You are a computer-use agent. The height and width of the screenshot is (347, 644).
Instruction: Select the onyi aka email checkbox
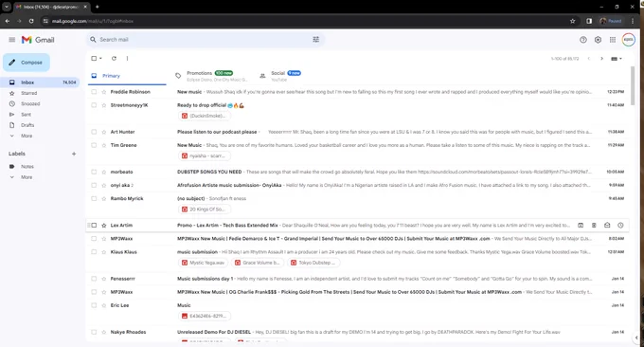(x=94, y=185)
